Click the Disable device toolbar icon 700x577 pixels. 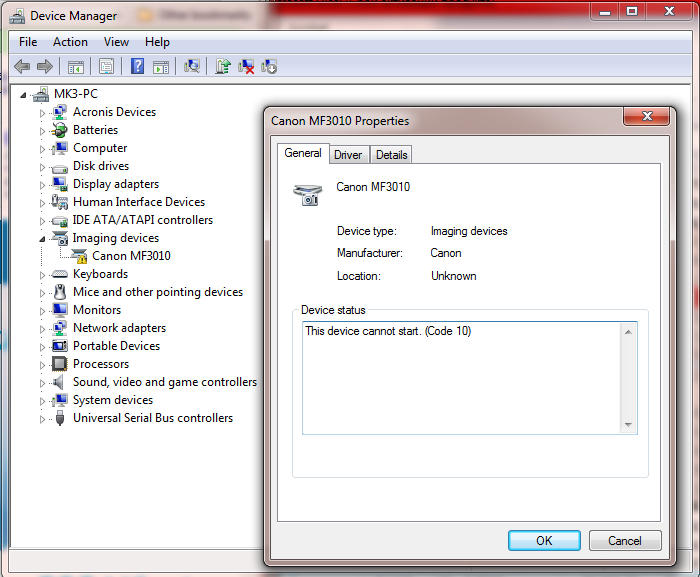269,67
